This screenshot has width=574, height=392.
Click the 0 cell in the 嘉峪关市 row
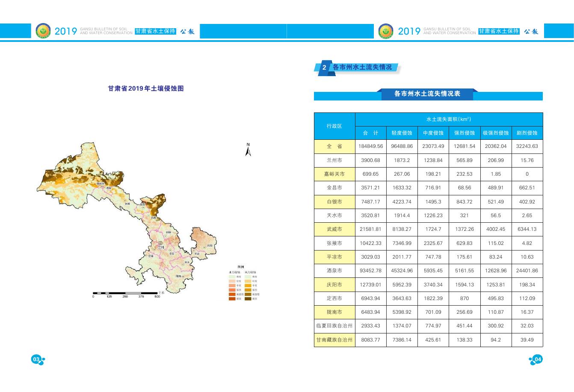click(x=527, y=174)
